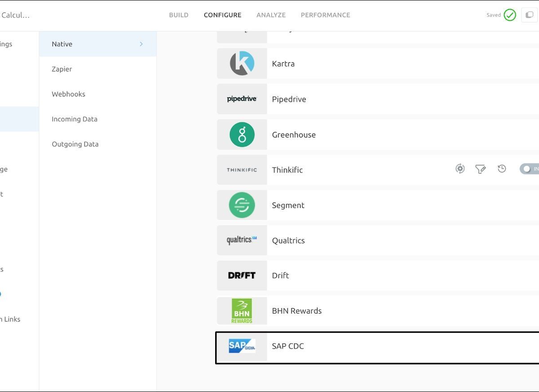Open the Pipedrive integration row
Image resolution: width=539 pixels, height=392 pixels.
point(377,99)
